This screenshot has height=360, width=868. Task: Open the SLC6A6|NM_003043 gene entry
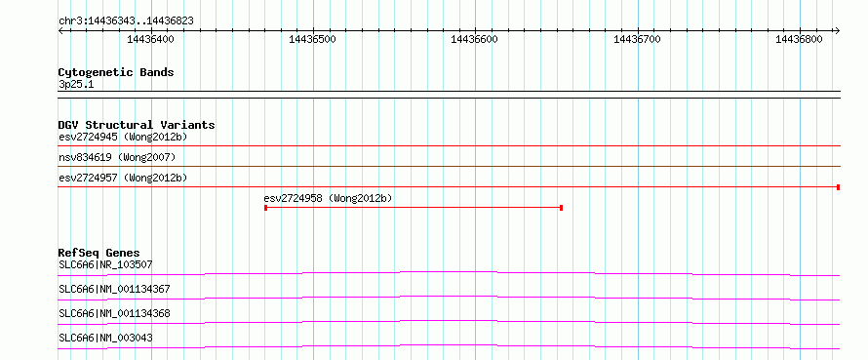pos(105,338)
